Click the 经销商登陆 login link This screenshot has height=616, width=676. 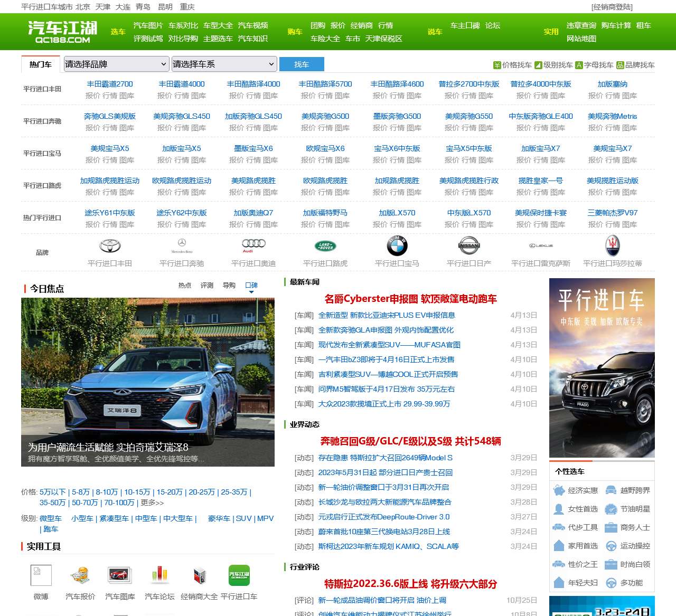612,7
